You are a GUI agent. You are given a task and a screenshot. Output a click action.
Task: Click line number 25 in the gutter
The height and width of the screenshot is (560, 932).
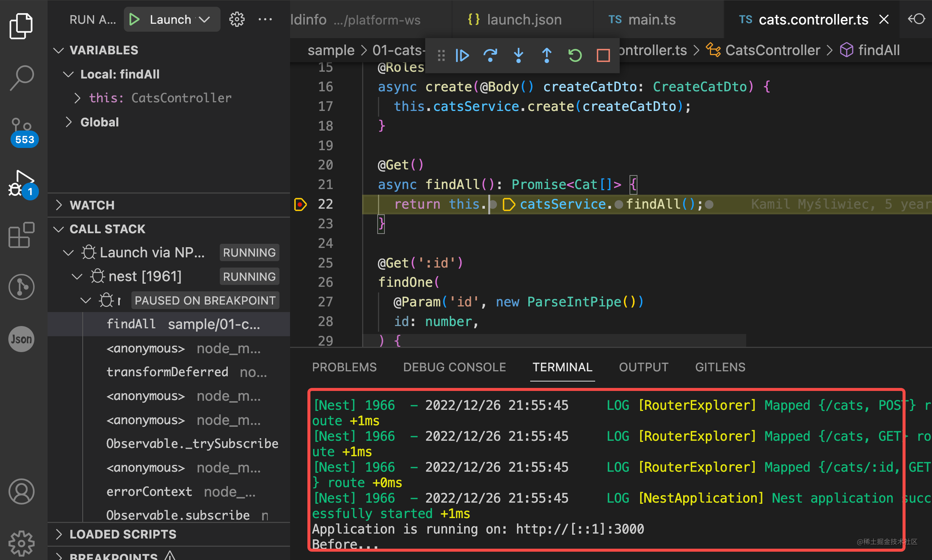click(x=325, y=263)
